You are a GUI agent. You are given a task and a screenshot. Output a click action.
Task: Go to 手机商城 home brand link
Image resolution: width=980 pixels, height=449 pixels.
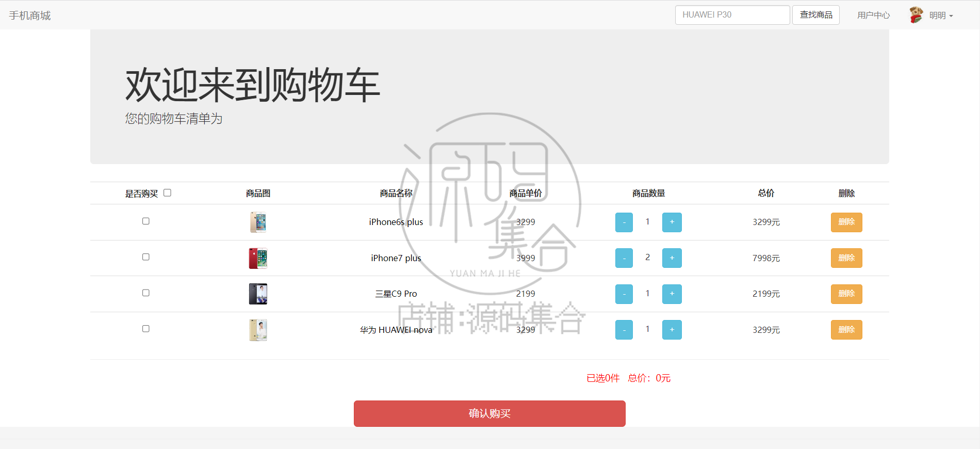30,15
